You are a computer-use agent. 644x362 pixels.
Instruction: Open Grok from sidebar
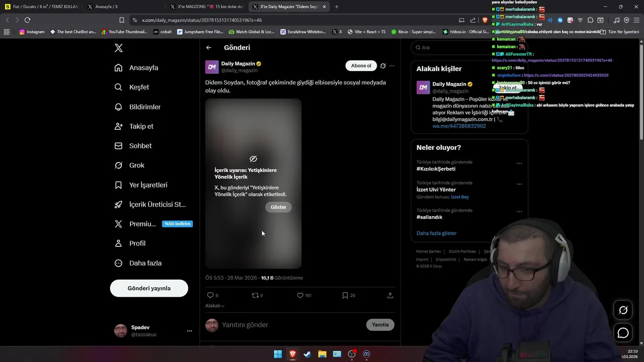click(129, 165)
